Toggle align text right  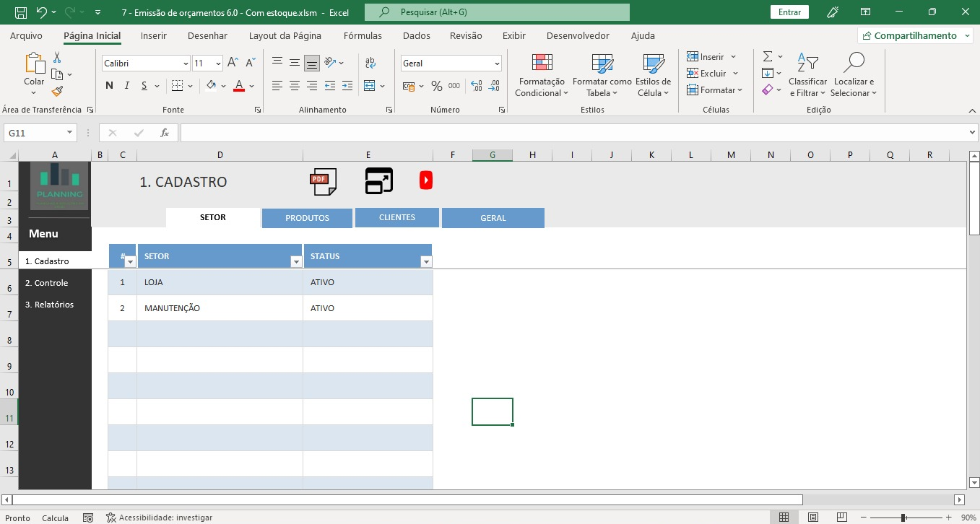pyautogui.click(x=312, y=86)
